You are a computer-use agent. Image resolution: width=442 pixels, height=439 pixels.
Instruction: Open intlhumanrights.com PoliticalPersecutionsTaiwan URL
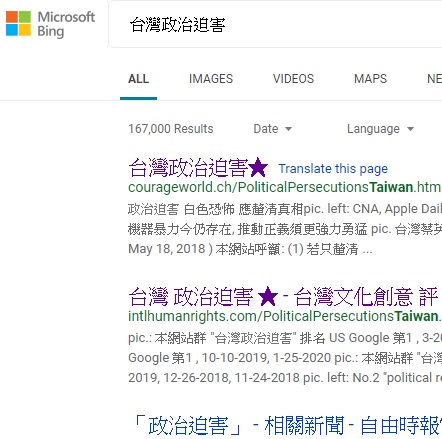(285, 316)
